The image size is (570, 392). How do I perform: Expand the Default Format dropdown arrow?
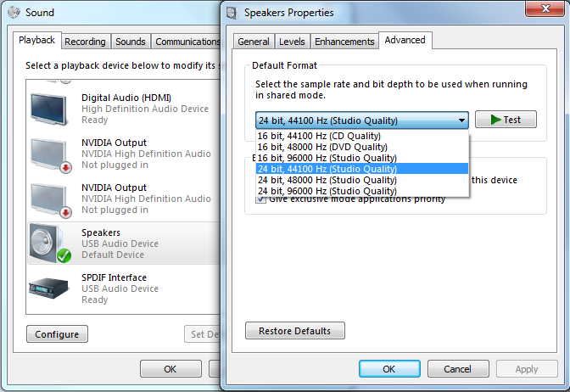(x=461, y=120)
